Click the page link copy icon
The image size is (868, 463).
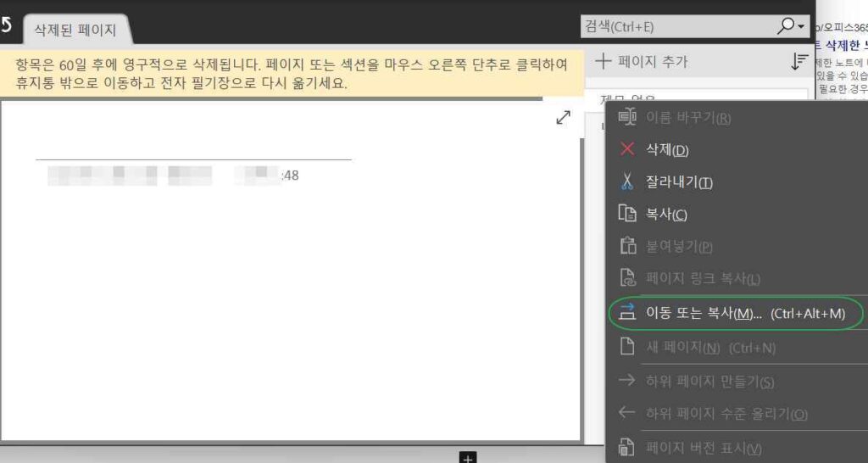627,277
